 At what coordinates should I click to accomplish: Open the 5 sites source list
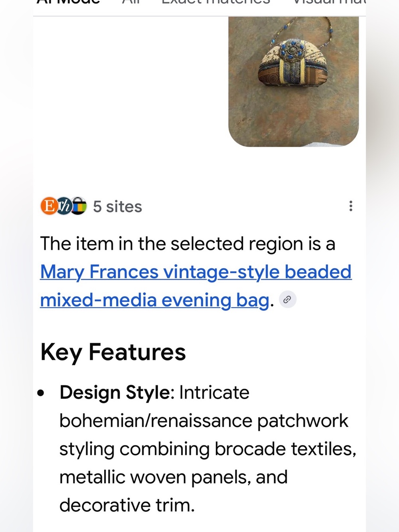pyautogui.click(x=117, y=207)
